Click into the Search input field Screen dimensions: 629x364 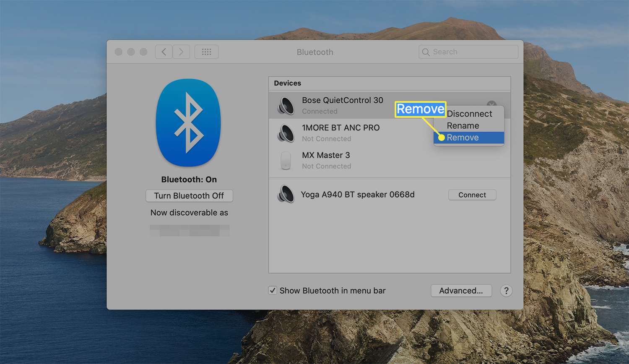click(x=468, y=52)
